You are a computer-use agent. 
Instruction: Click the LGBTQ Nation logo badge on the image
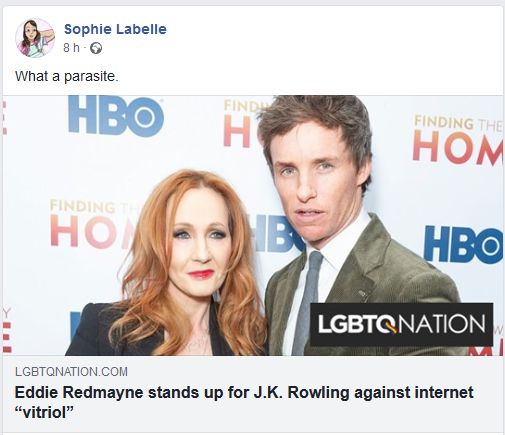(401, 324)
